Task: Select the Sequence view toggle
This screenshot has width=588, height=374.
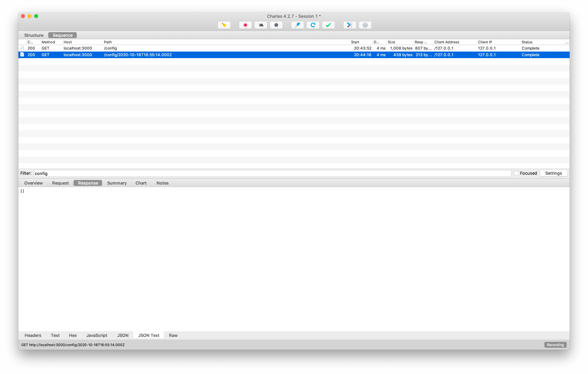Action: (62, 35)
